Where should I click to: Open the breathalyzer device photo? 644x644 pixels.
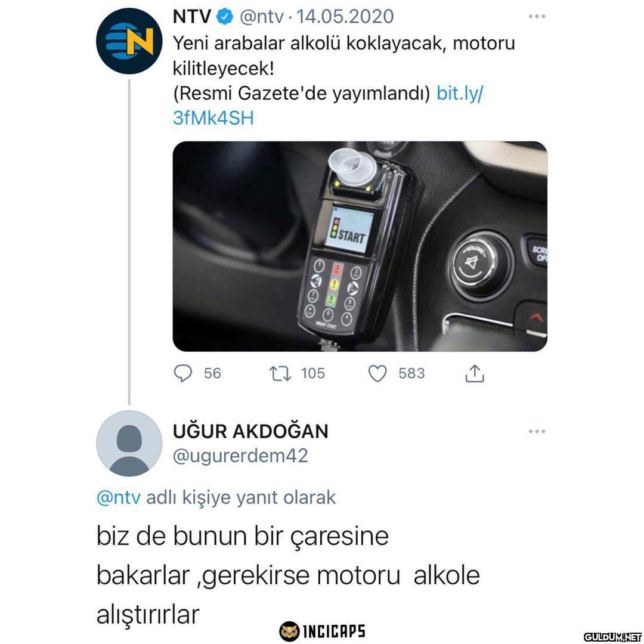(360, 246)
